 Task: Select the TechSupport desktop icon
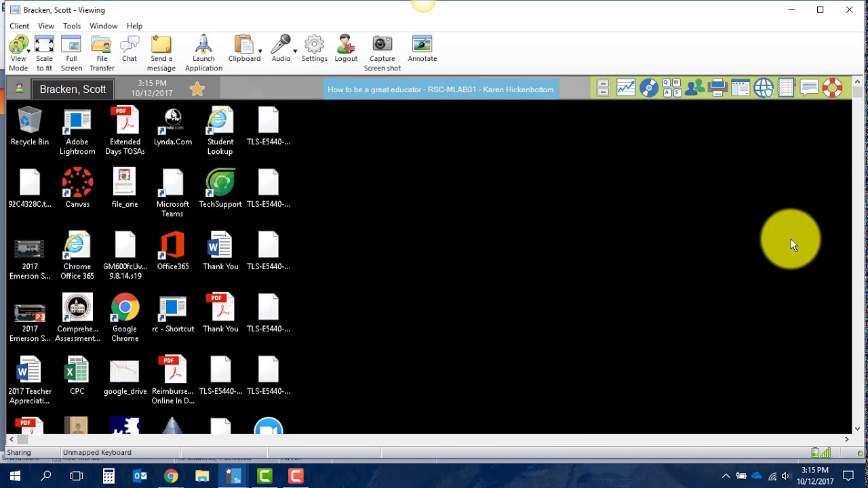[220, 188]
